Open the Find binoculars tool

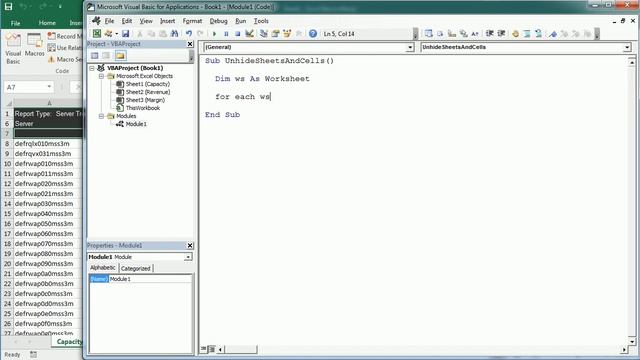pos(174,34)
